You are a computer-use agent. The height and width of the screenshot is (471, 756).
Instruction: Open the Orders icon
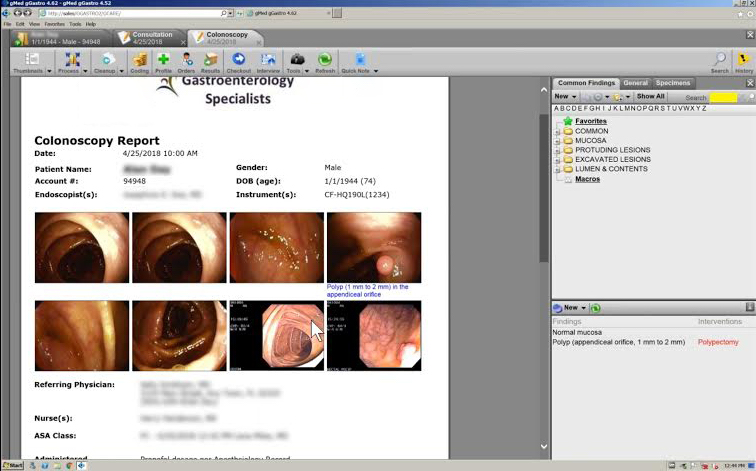click(x=187, y=60)
